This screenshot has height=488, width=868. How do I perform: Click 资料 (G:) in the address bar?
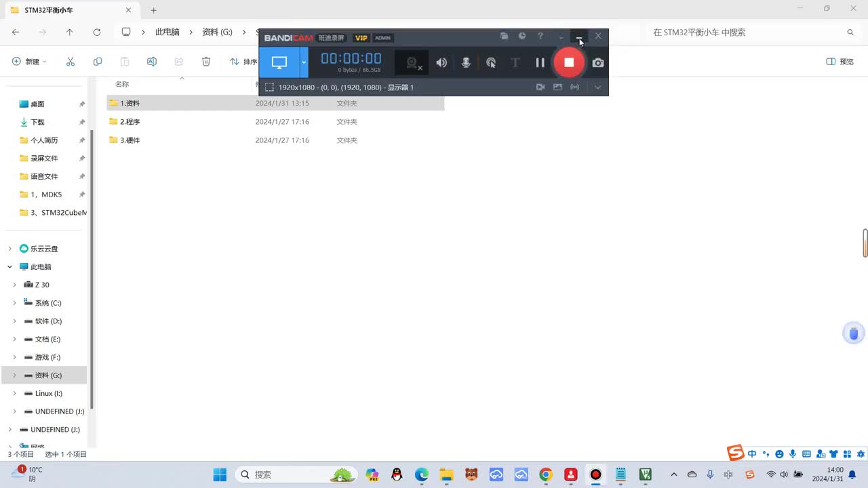218,32
